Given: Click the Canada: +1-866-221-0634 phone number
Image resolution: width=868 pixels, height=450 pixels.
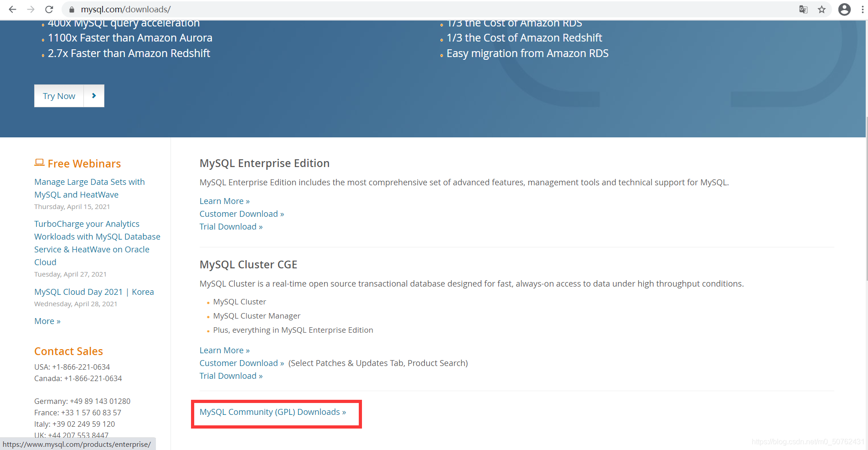Looking at the screenshot, I should (x=78, y=378).
